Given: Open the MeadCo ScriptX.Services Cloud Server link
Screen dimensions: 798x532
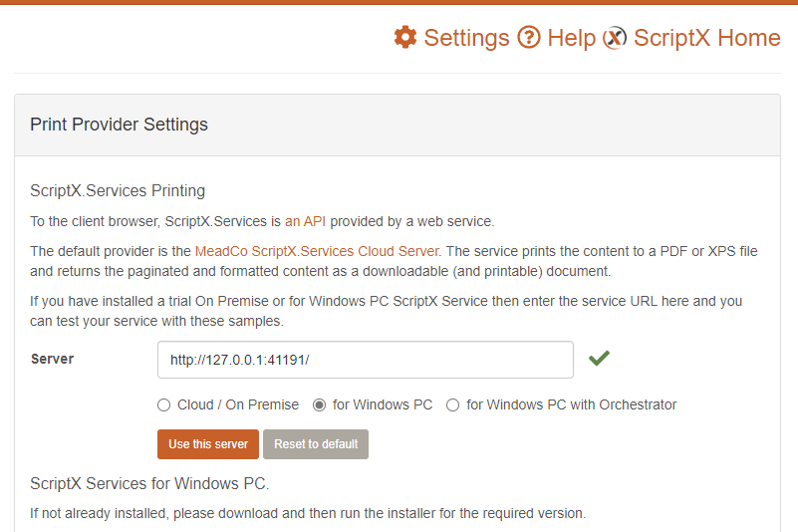Looking at the screenshot, I should click(317, 251).
